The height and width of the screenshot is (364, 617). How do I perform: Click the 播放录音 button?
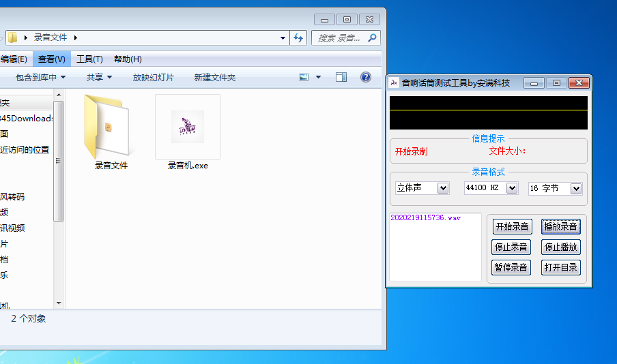[560, 227]
